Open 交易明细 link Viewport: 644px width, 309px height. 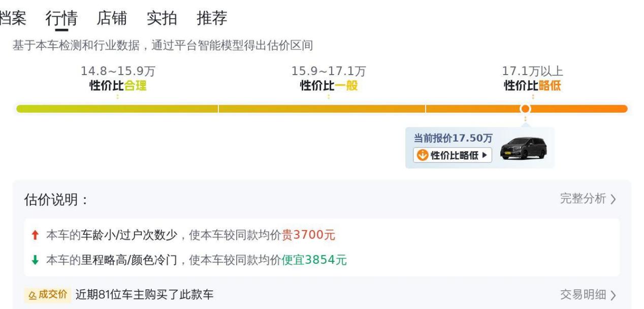(583, 294)
